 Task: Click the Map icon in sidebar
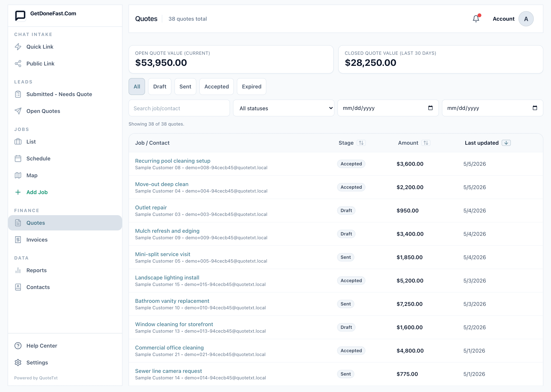tap(18, 176)
